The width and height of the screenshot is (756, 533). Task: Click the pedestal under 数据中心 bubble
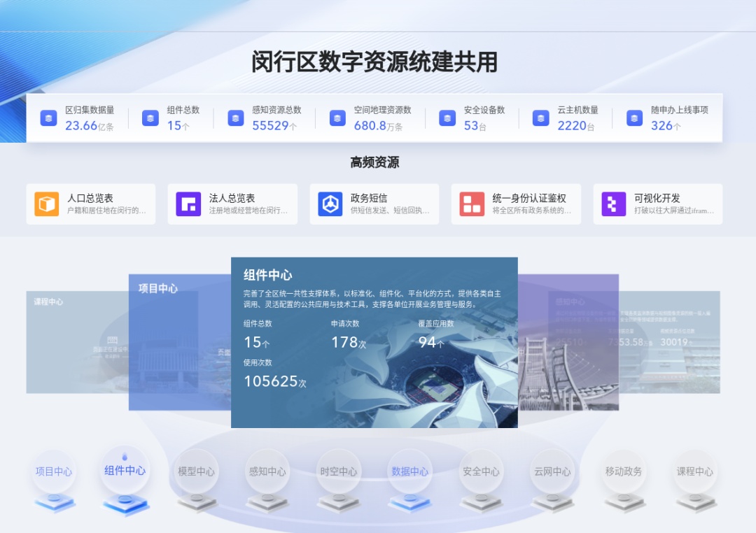[x=411, y=502]
